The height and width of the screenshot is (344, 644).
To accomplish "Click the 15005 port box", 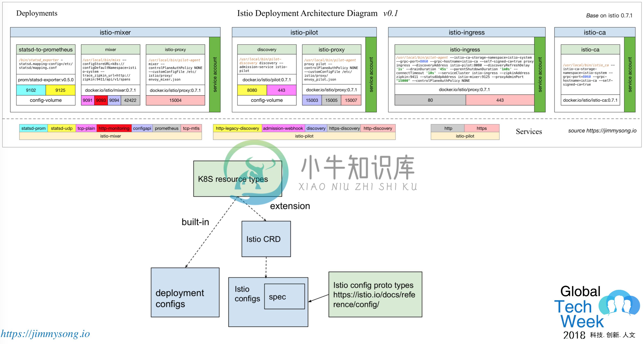I will pos(331,100).
